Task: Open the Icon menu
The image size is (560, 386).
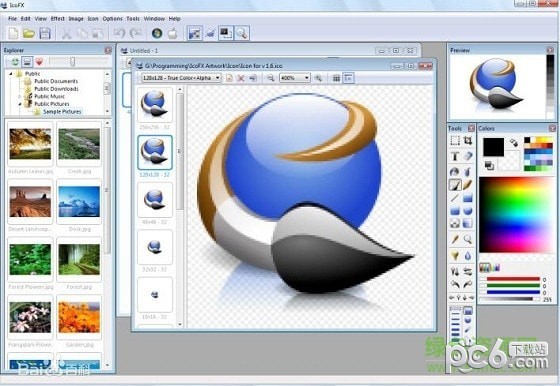Action: point(93,19)
